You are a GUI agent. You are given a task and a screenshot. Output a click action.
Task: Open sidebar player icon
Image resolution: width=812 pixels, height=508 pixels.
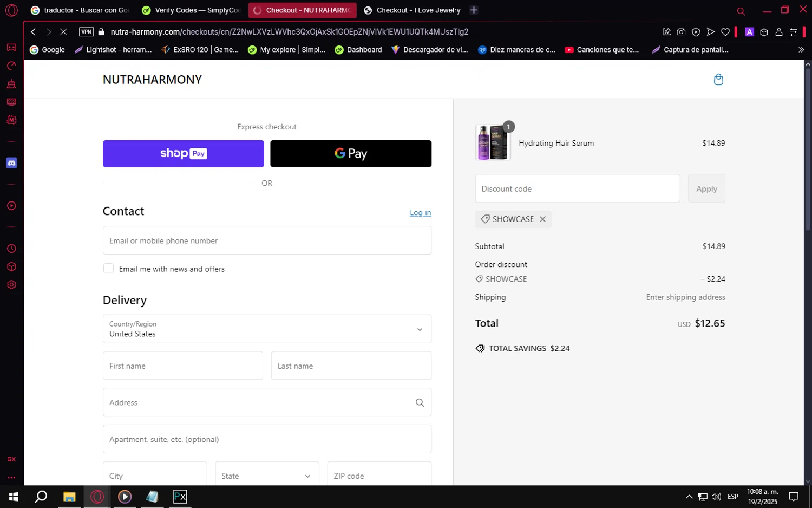coord(11,206)
